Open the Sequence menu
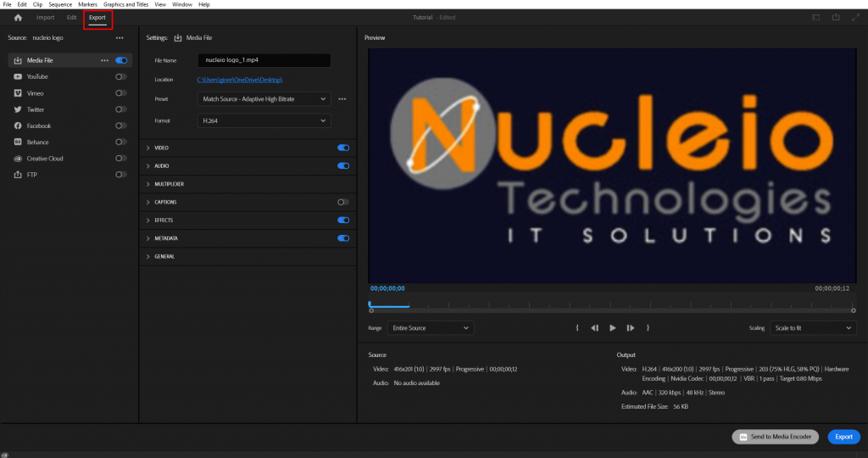 point(60,4)
